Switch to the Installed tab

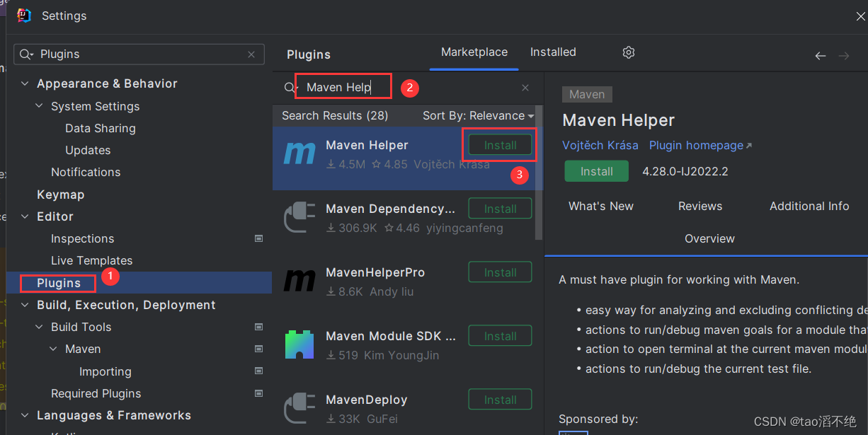553,52
